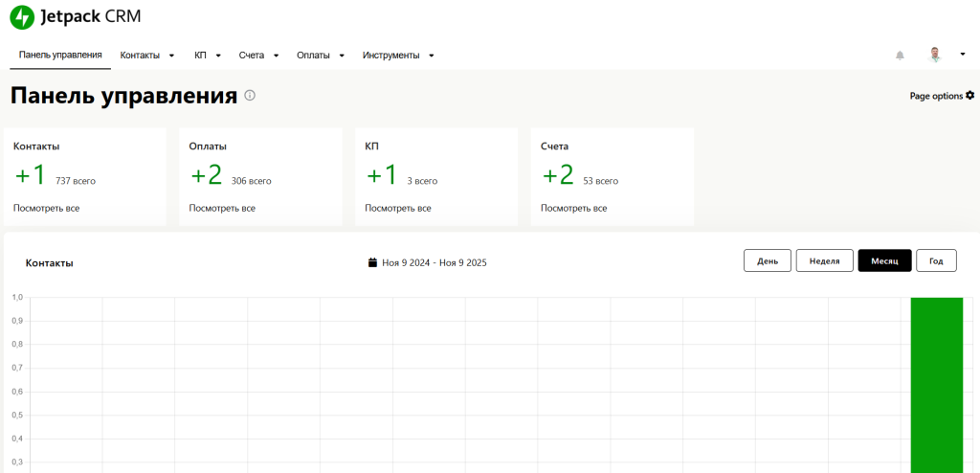Open the Контакты menu
The width and height of the screenshot is (980, 473).
point(140,56)
